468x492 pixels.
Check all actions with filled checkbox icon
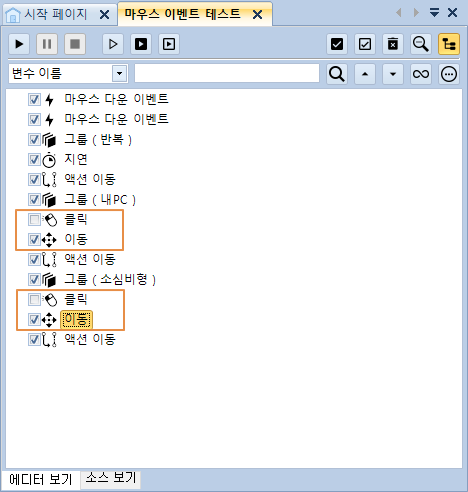tap(337, 44)
